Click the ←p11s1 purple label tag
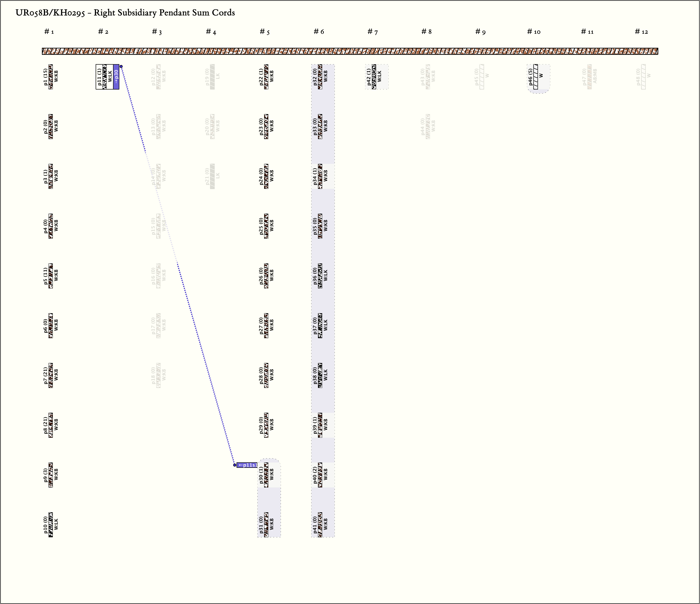Viewport: 700px width, 604px height. click(247, 465)
